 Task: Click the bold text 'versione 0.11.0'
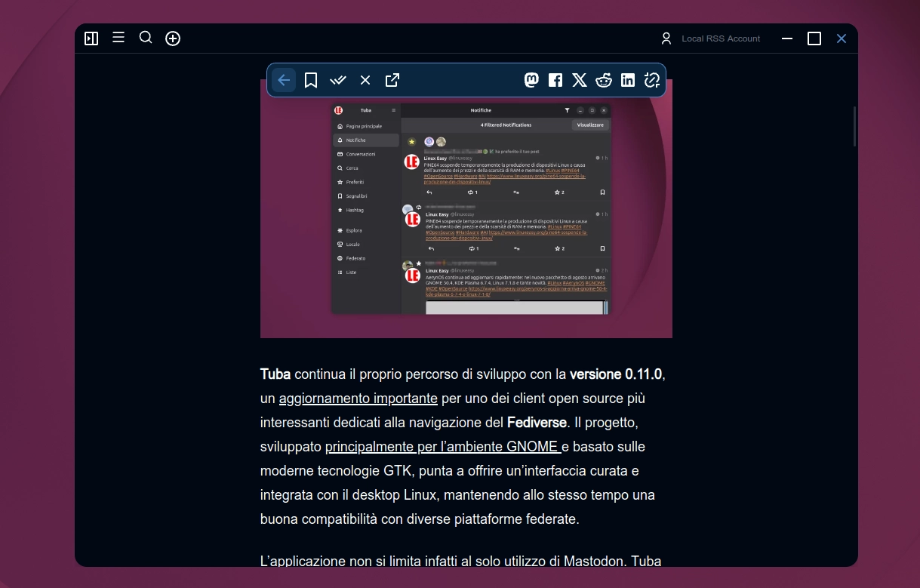(616, 374)
